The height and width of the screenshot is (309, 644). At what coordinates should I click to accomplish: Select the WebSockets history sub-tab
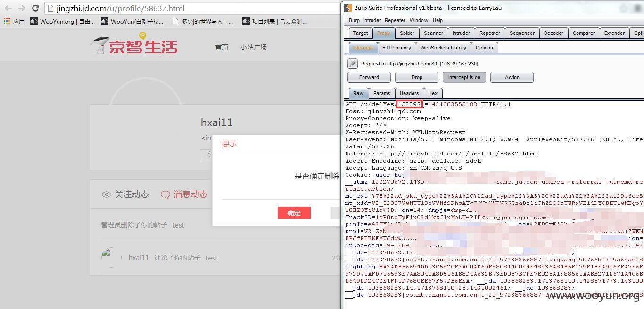tap(443, 48)
